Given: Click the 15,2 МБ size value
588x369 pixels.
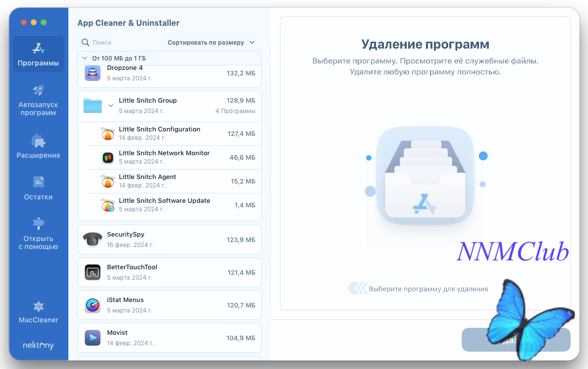Looking at the screenshot, I should click(243, 182).
